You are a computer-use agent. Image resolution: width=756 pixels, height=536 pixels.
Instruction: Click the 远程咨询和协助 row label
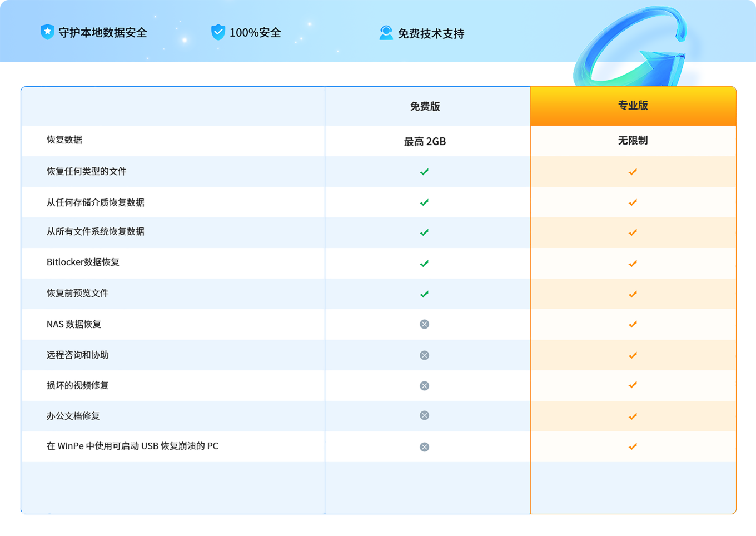[78, 355]
